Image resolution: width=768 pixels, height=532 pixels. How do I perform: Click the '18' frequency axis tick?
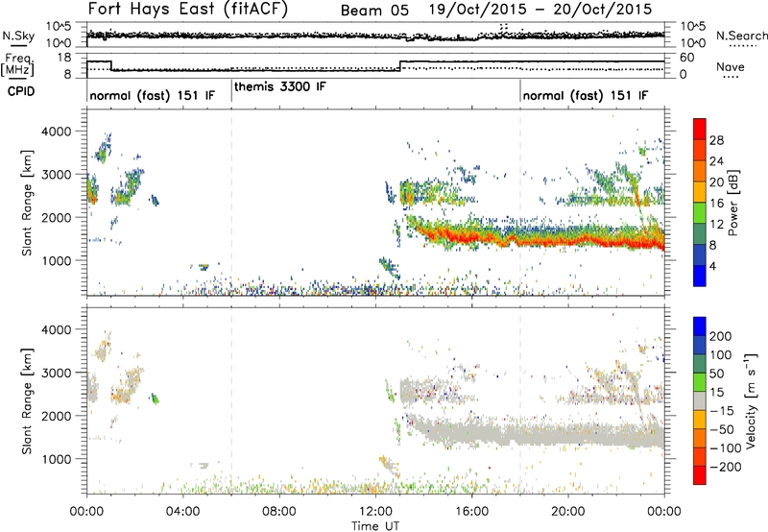coord(63,58)
